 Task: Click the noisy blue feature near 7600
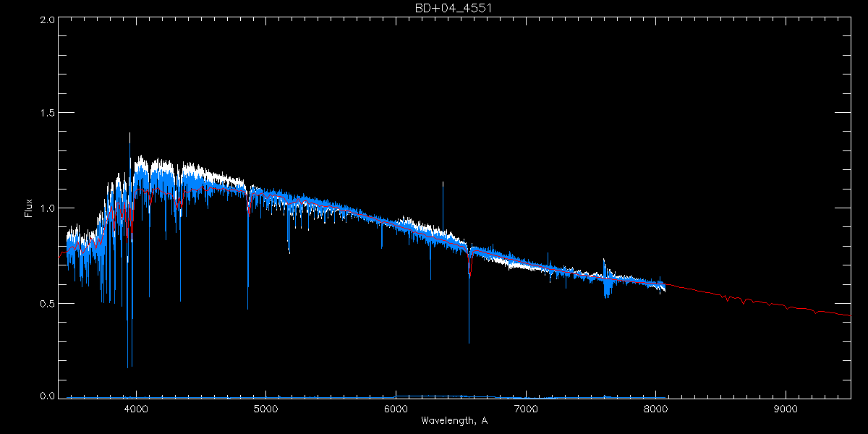point(606,286)
